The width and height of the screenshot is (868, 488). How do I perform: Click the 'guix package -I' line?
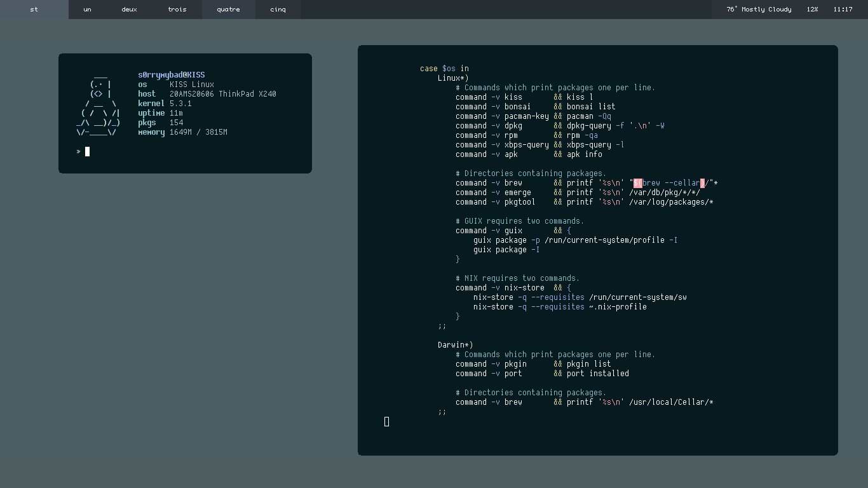coord(506,250)
